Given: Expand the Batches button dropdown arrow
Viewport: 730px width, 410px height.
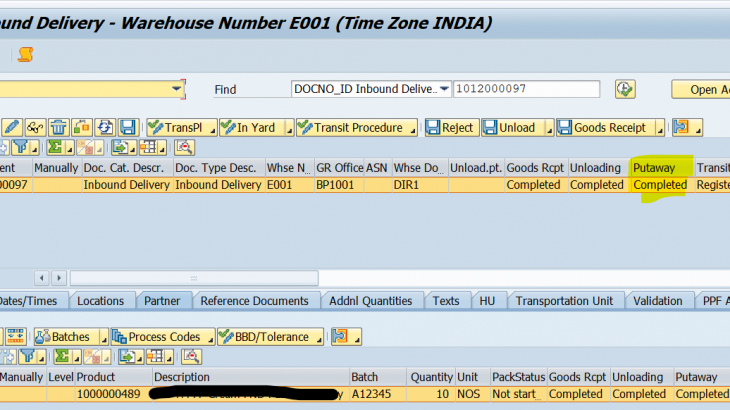Looking at the screenshot, I should click(x=104, y=338).
